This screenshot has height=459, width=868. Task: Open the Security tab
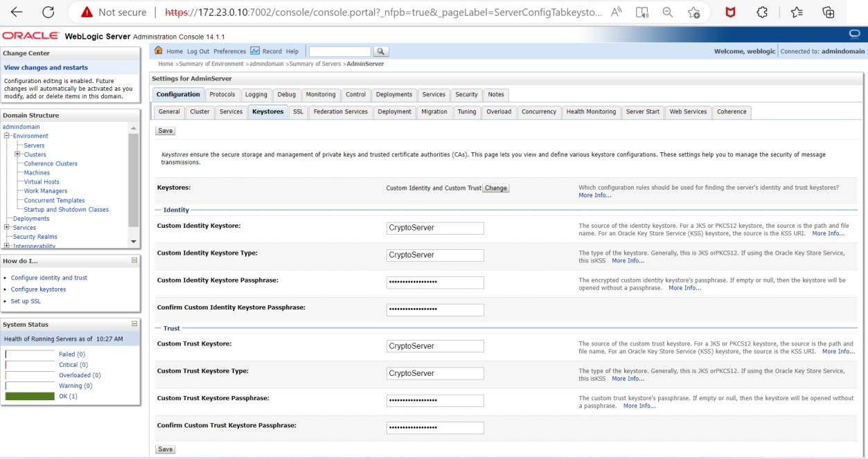pos(466,95)
